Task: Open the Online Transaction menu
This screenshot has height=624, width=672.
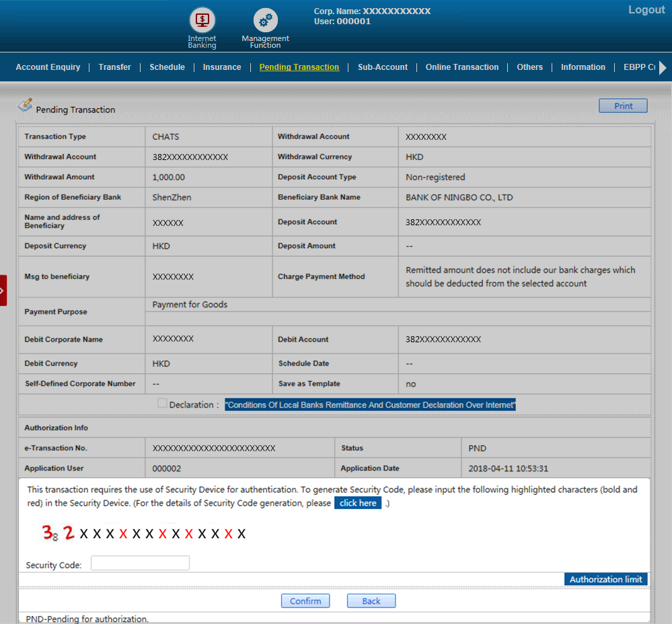Action: [x=461, y=67]
